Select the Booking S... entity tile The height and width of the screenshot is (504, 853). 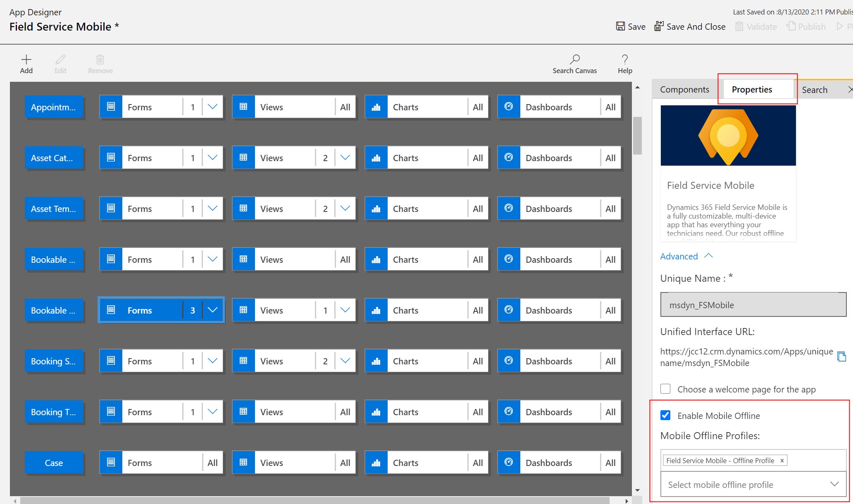click(54, 361)
